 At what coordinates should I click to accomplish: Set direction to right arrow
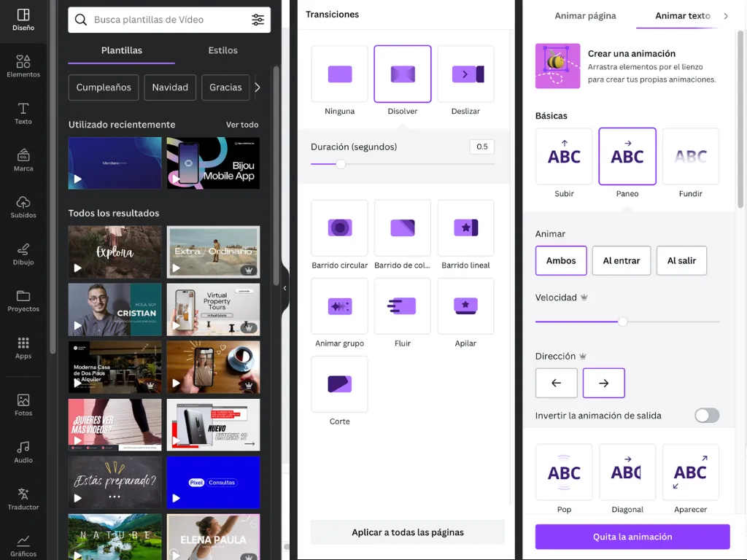click(x=603, y=383)
